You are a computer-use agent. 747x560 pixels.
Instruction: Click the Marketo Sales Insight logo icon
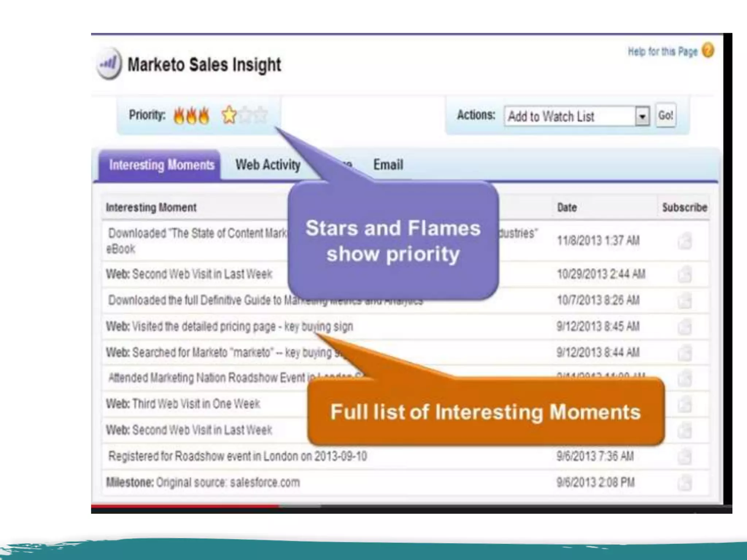(x=109, y=64)
